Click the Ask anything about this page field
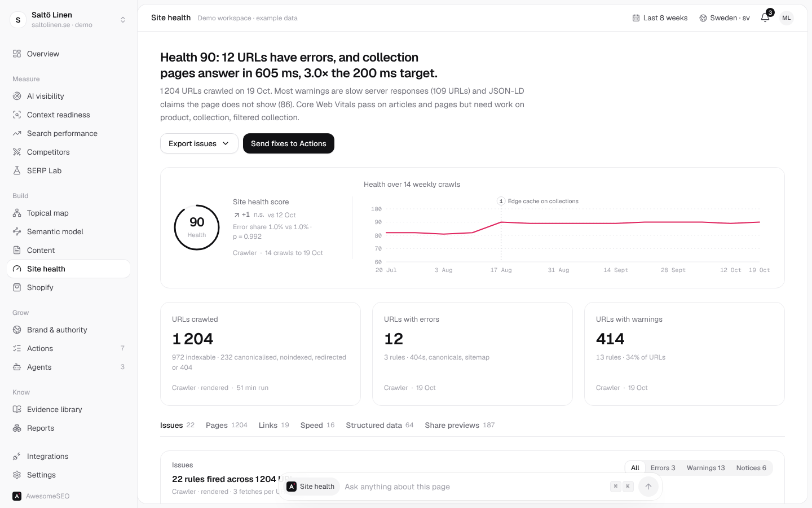 click(x=474, y=487)
